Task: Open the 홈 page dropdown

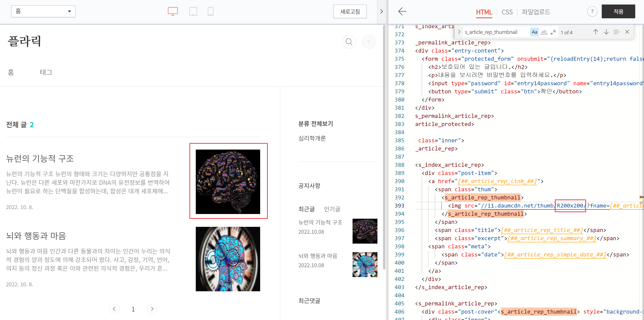Action: [43, 11]
